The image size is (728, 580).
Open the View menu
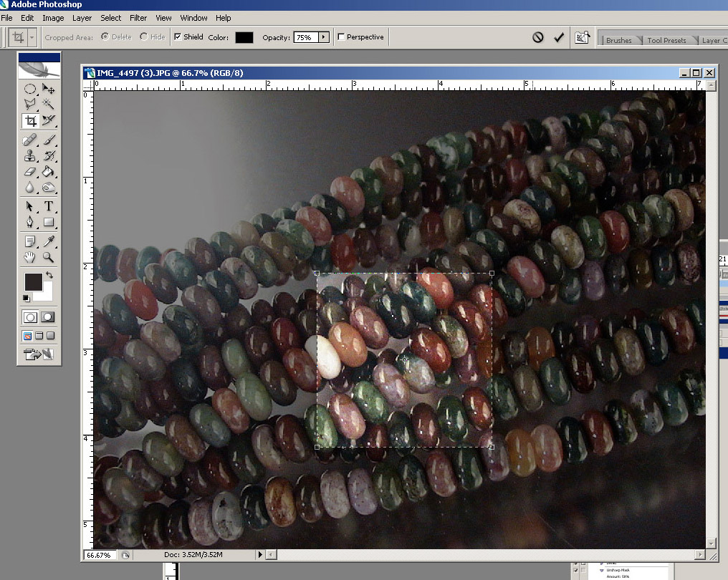click(163, 18)
